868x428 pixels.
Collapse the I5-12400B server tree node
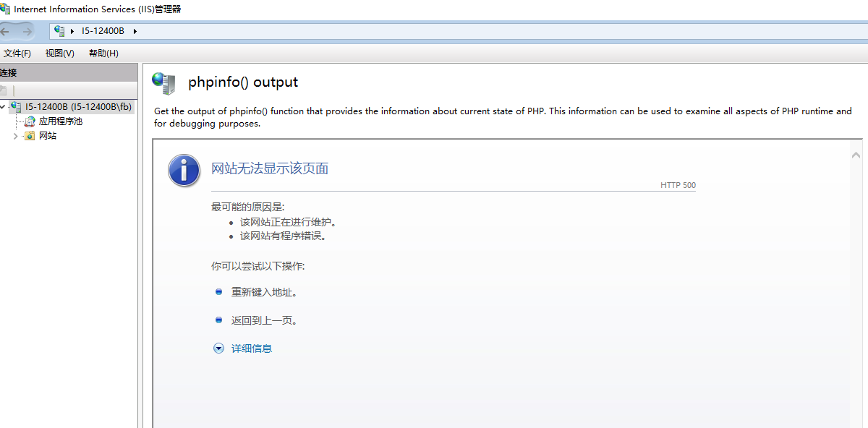coord(4,107)
